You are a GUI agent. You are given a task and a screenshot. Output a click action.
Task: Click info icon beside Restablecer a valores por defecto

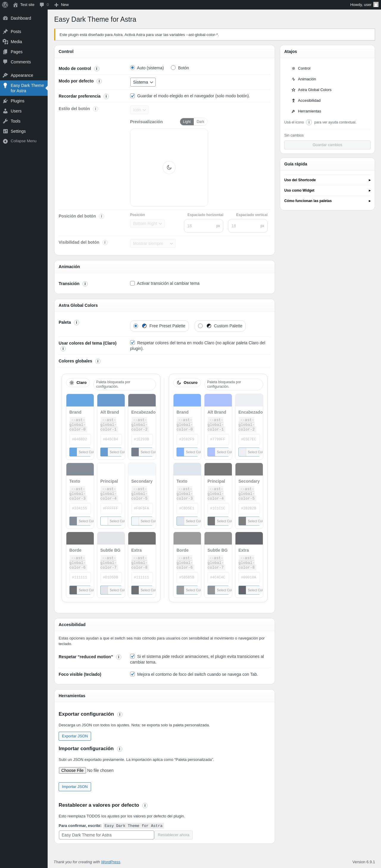[145, 805]
